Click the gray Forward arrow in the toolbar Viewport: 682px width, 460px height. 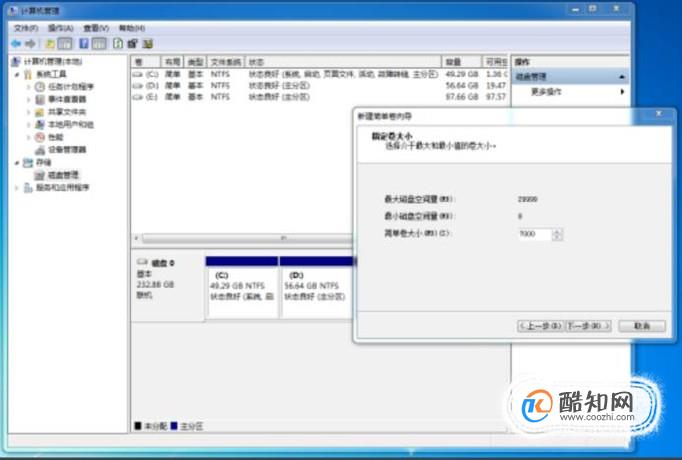(30, 43)
